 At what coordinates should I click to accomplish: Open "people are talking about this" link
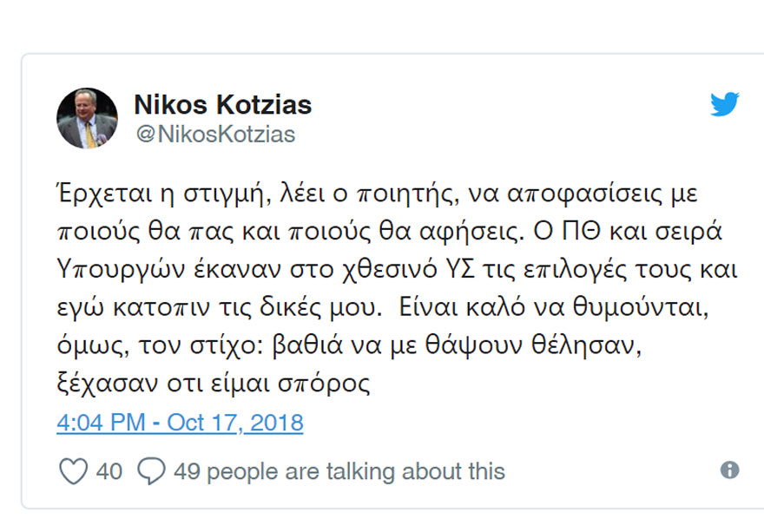pyautogui.click(x=356, y=471)
